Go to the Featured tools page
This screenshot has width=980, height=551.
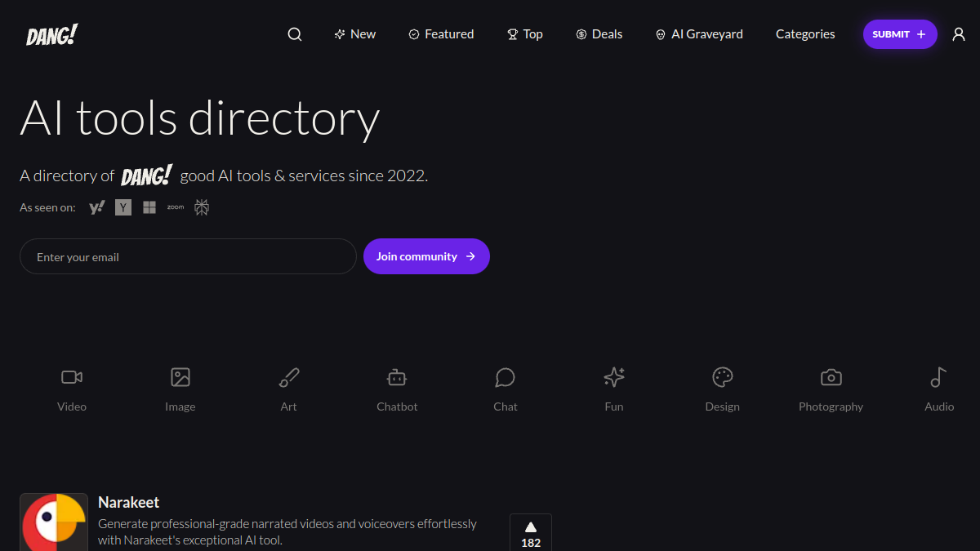tap(441, 34)
